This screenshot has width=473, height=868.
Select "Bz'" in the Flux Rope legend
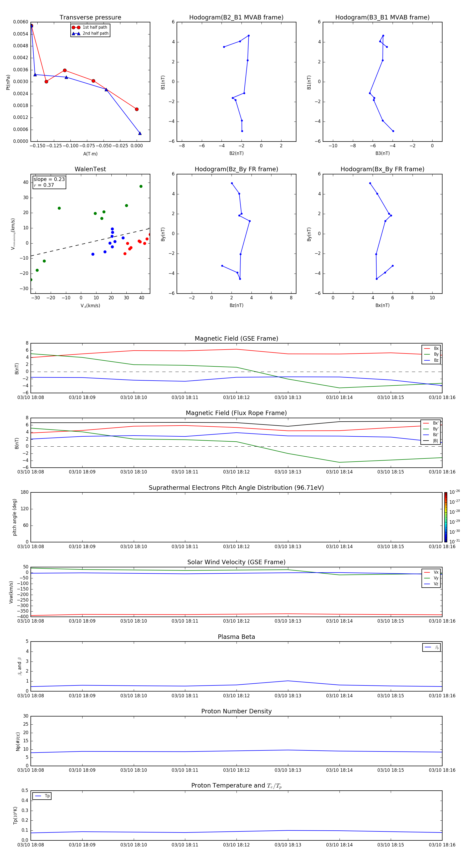431,435
